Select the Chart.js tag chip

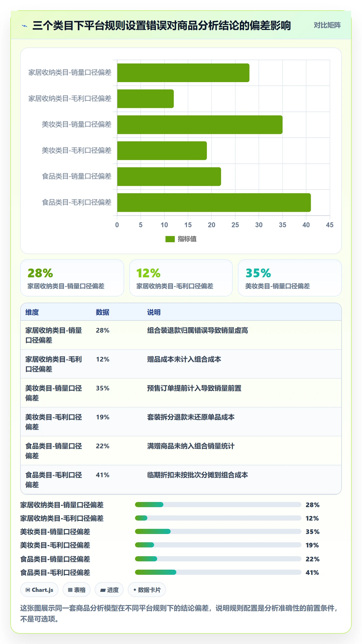39,590
